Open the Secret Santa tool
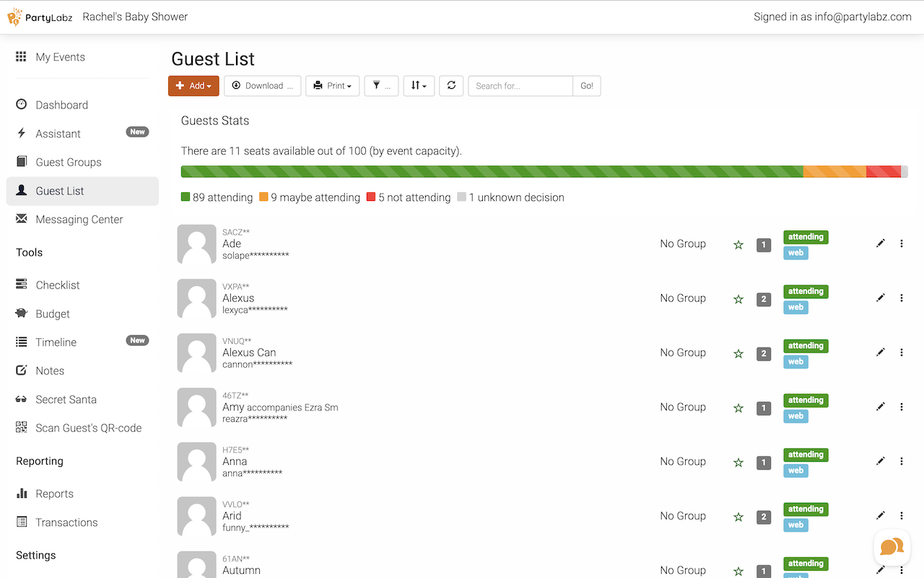Screen dimensions: 924x578 66,400
